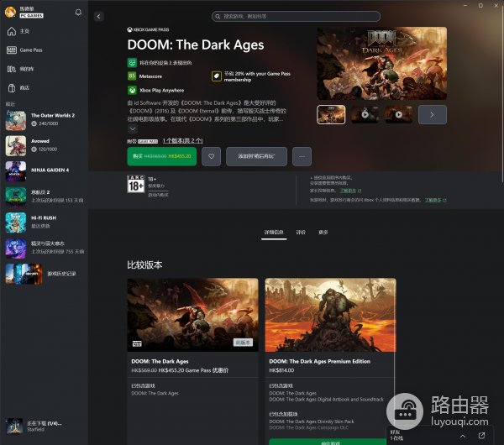Select the details tab
504x445 pixels.
coord(274,233)
